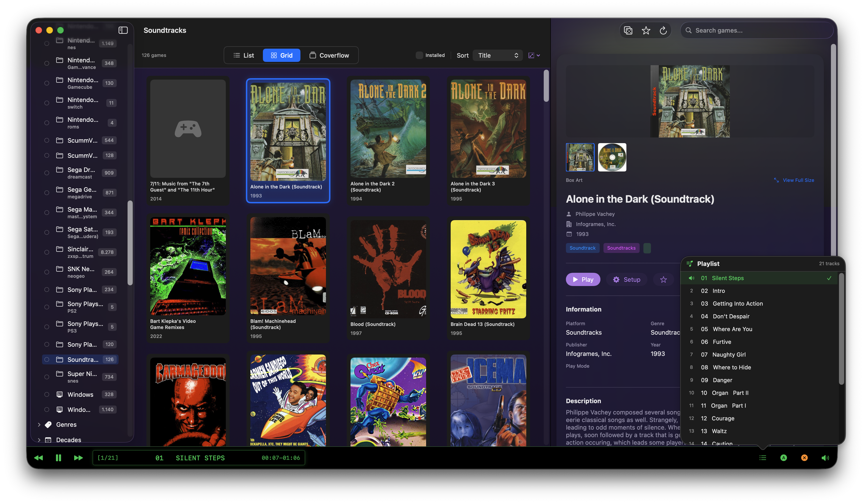
Task: Pause the currently playing track
Action: 58,458
